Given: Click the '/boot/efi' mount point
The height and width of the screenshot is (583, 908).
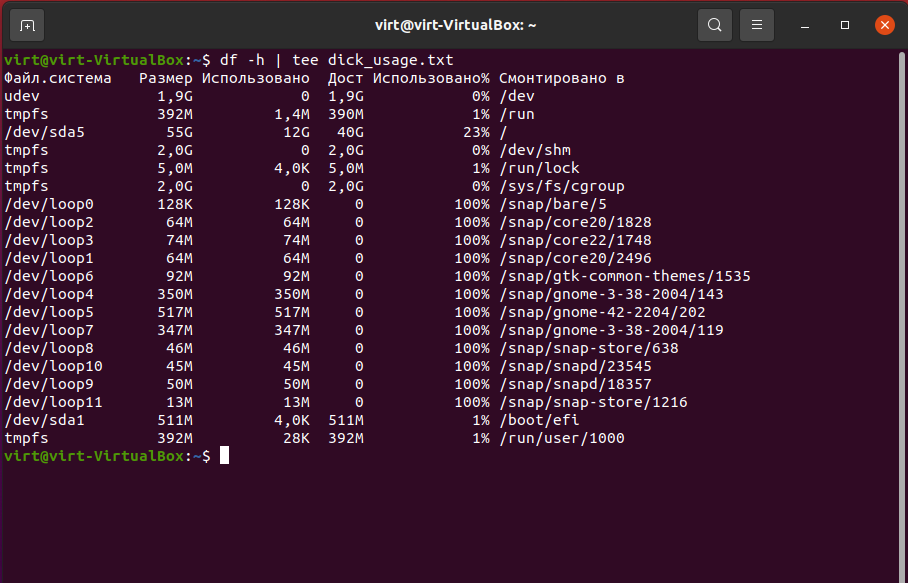Looking at the screenshot, I should [539, 420].
